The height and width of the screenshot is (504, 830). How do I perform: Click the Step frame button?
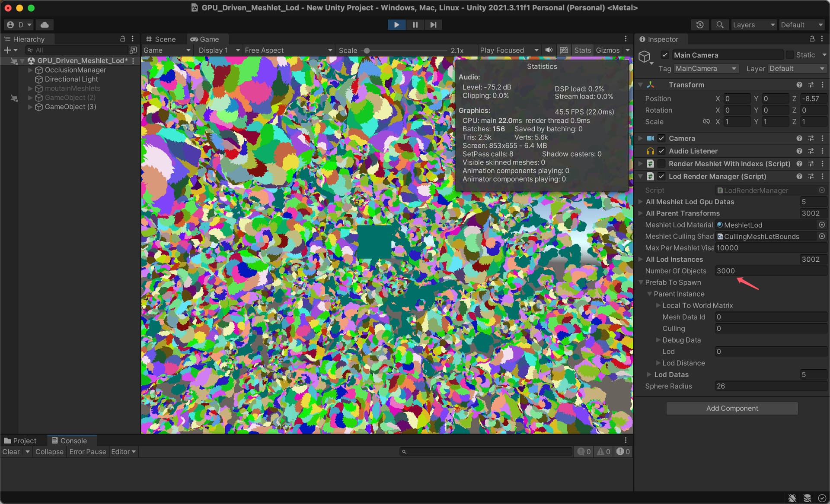[433, 25]
